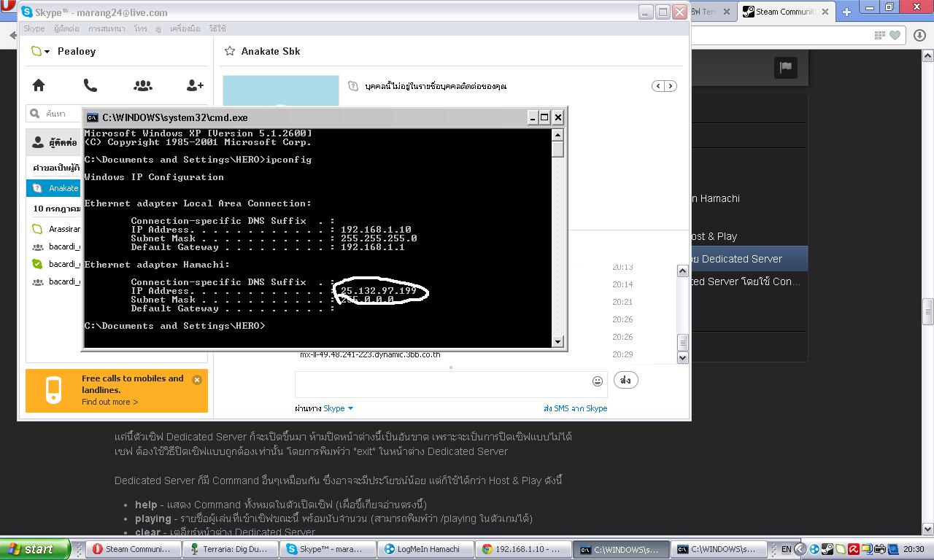This screenshot has width=934, height=560.
Task: Switch to LogMeIn Hamachi taskbar item
Action: 425,549
